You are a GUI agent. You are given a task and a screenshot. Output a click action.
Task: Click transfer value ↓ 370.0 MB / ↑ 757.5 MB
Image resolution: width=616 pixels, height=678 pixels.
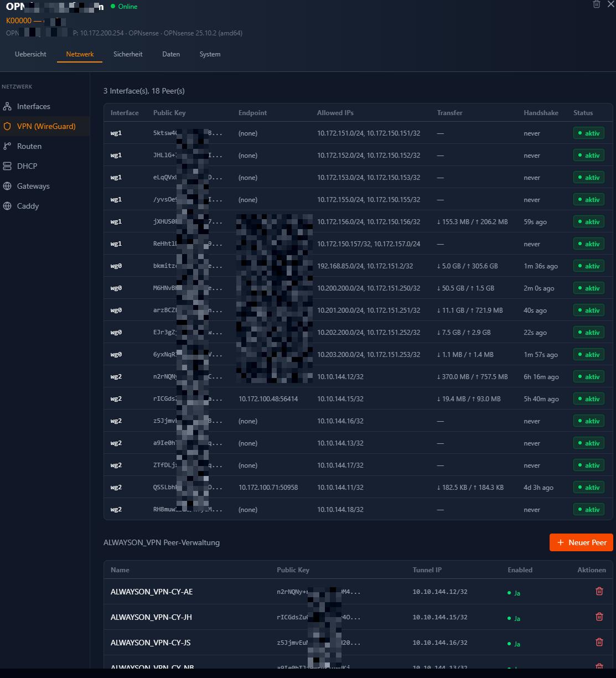tap(472, 377)
